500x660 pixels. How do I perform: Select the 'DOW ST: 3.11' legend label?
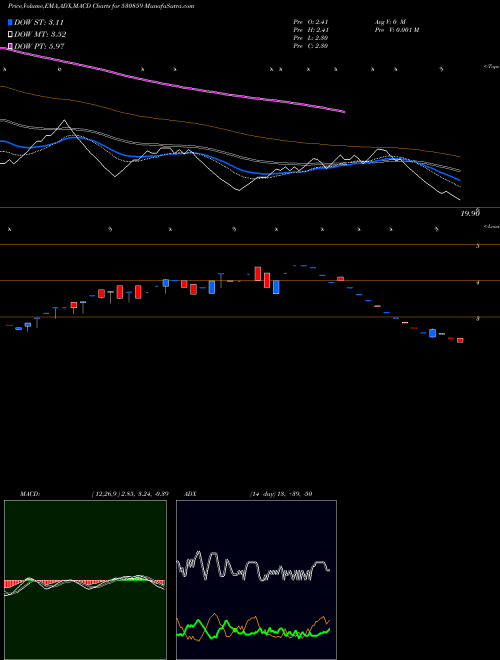click(39, 22)
